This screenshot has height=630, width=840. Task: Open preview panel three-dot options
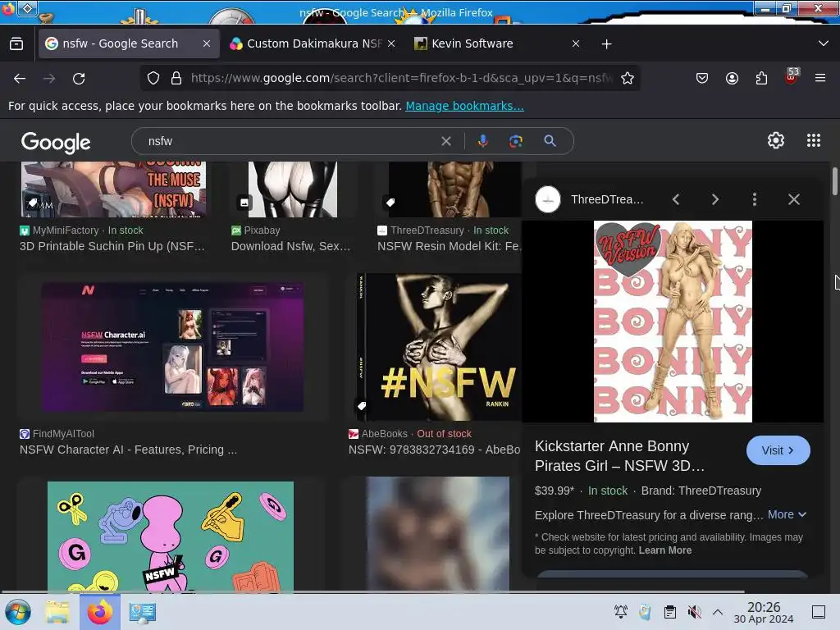(755, 199)
